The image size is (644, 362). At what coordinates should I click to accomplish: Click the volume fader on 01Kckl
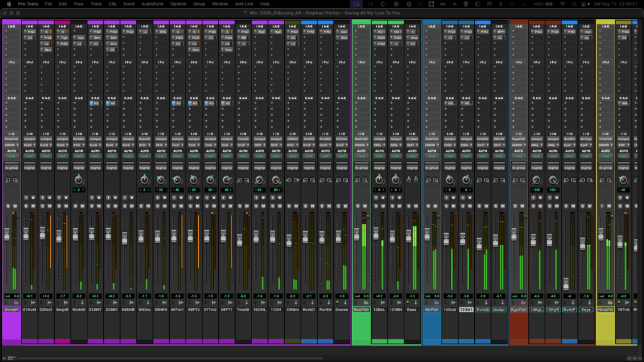coord(26,234)
